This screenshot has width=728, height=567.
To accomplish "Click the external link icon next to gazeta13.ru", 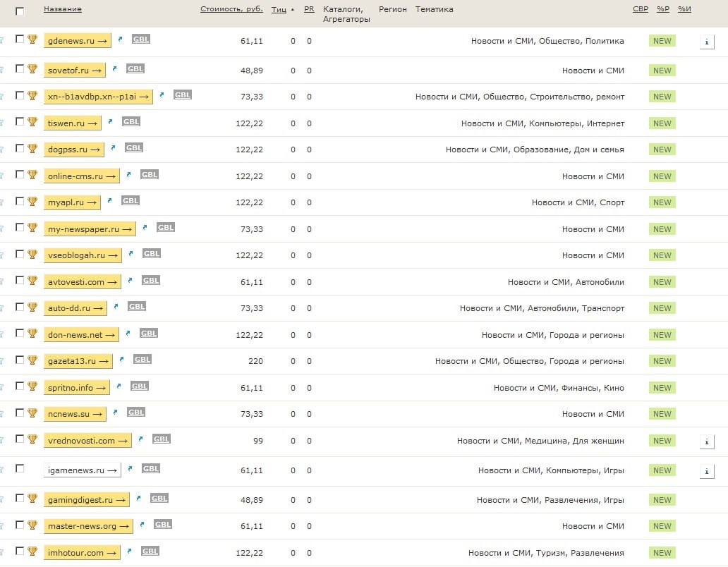I will [x=121, y=360].
